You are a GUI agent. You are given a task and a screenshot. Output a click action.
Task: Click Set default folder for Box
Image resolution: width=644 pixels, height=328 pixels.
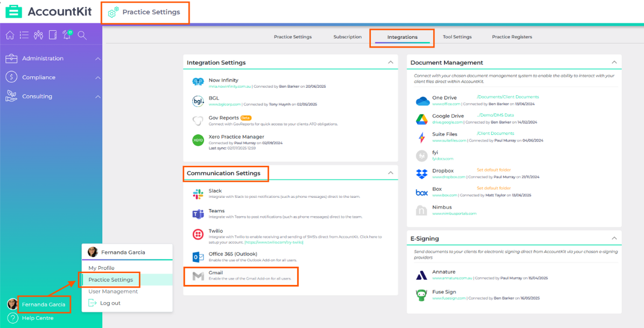494,188
